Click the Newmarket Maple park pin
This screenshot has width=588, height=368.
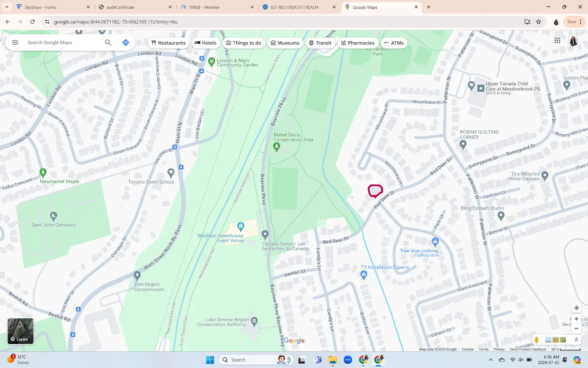click(43, 172)
